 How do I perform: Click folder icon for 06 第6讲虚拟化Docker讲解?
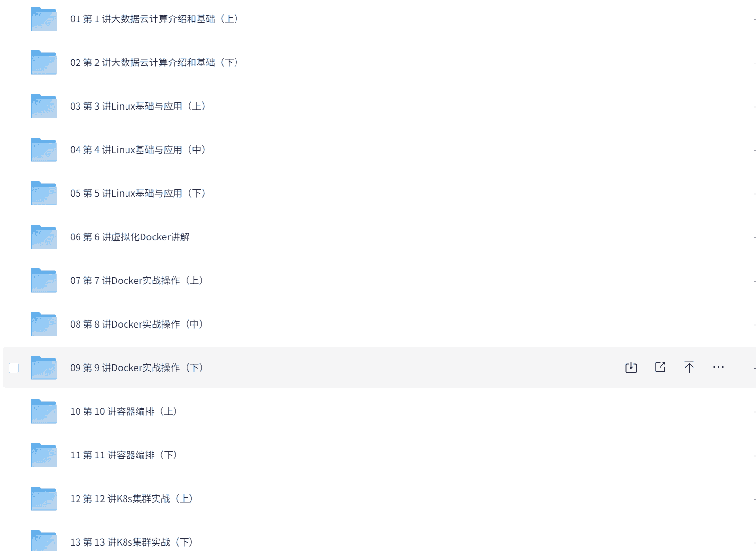pos(44,237)
